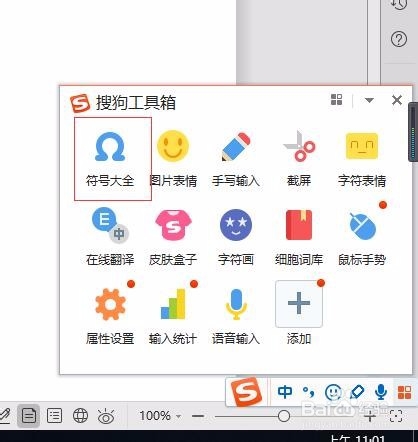
Task: Open emoji smiley on IME bar
Action: pyautogui.click(x=333, y=392)
